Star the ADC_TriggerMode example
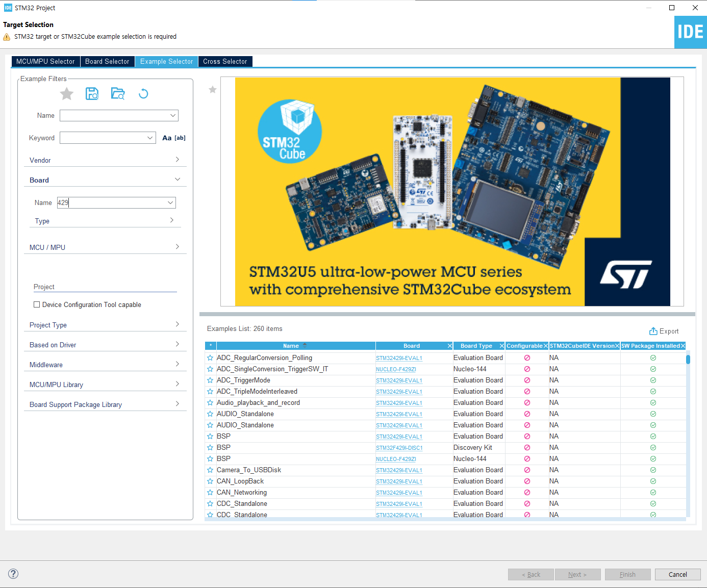The width and height of the screenshot is (707, 588). coord(210,380)
